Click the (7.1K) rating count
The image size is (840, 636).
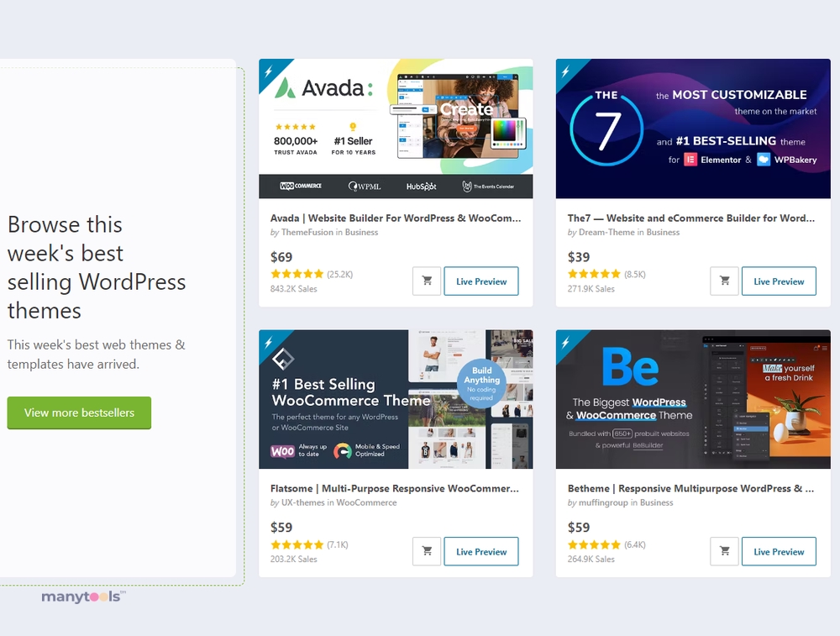tap(338, 545)
